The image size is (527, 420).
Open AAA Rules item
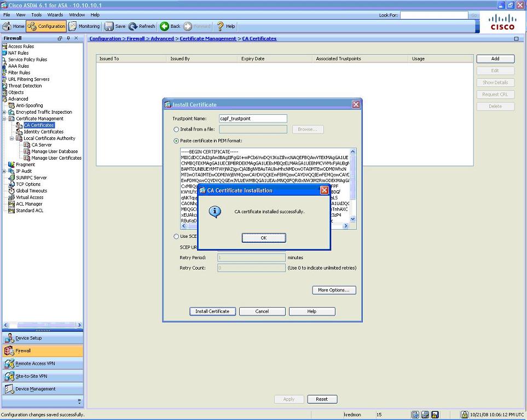[x=19, y=66]
